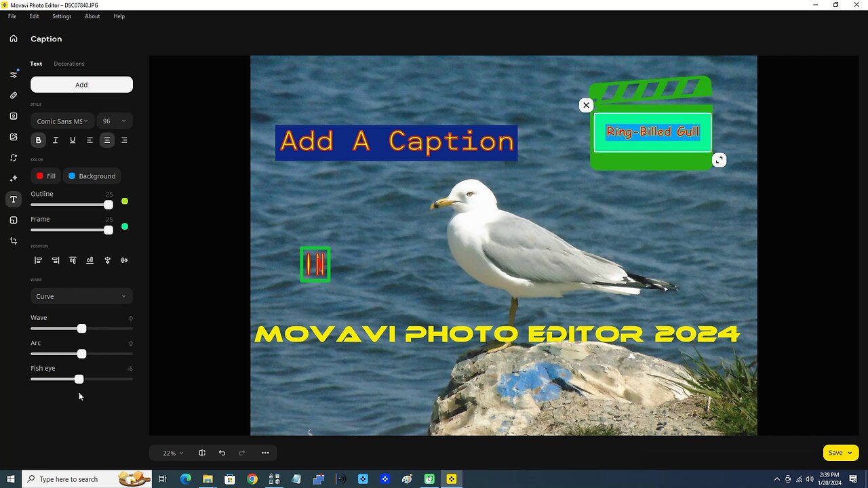
Task: Toggle underline text formatting
Action: pos(73,140)
